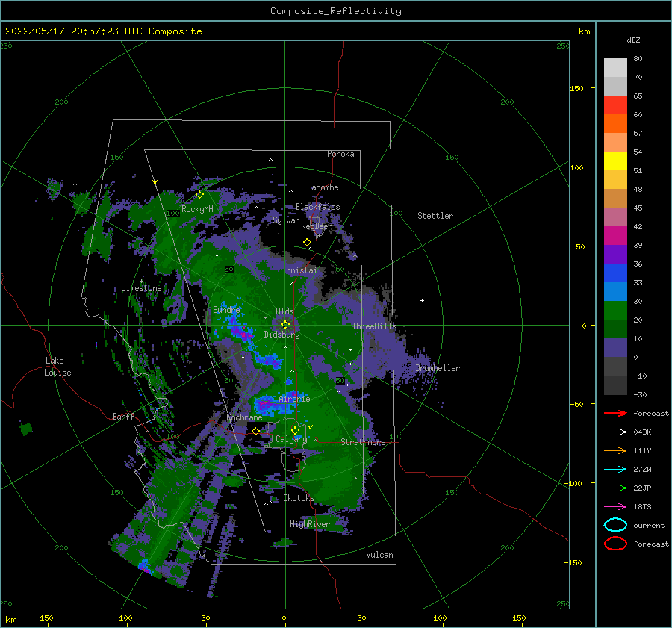The image size is (672, 628).
Task: Click the Sundre city label
Action: (226, 310)
